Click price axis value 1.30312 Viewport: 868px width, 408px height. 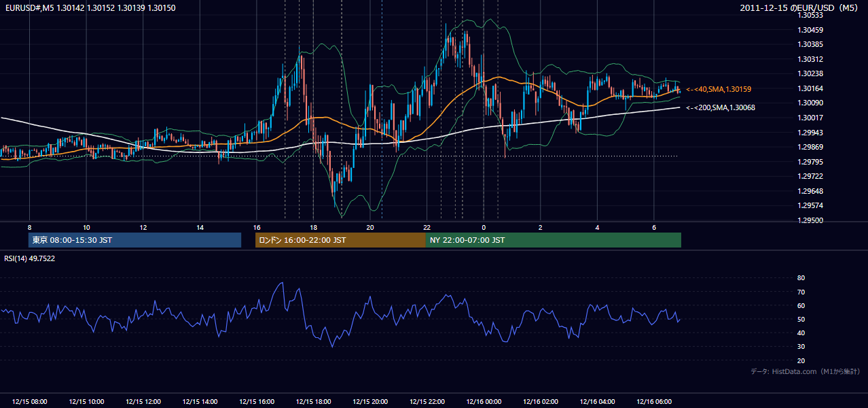pyautogui.click(x=810, y=59)
